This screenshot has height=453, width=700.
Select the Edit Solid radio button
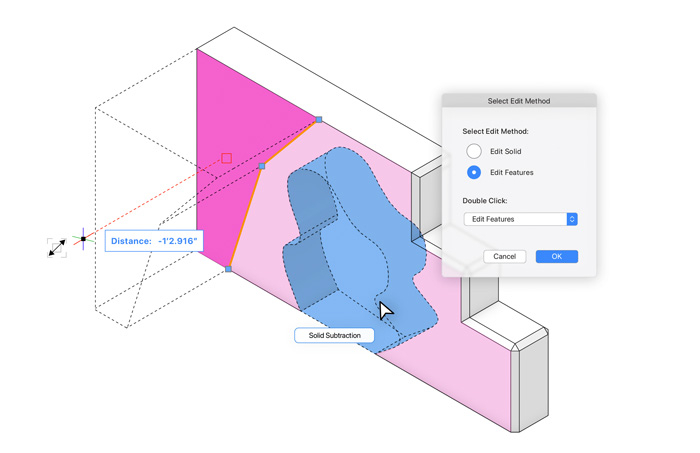tap(475, 151)
